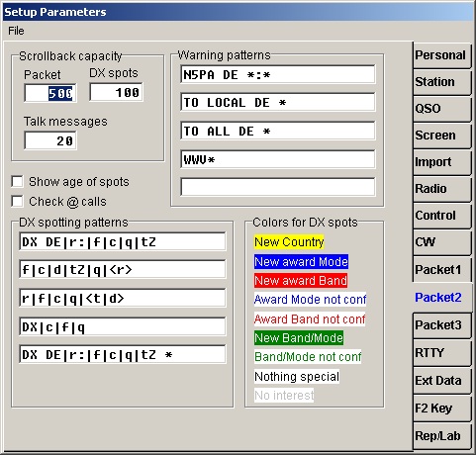Open the QSO tab
Viewport: 476px width, 455px height.
(441, 109)
